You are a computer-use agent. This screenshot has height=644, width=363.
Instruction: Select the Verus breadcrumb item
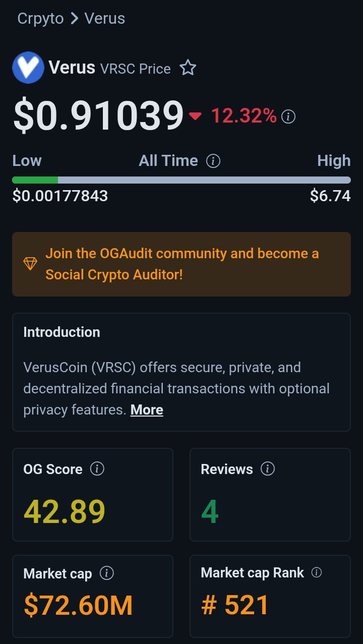[x=104, y=19]
